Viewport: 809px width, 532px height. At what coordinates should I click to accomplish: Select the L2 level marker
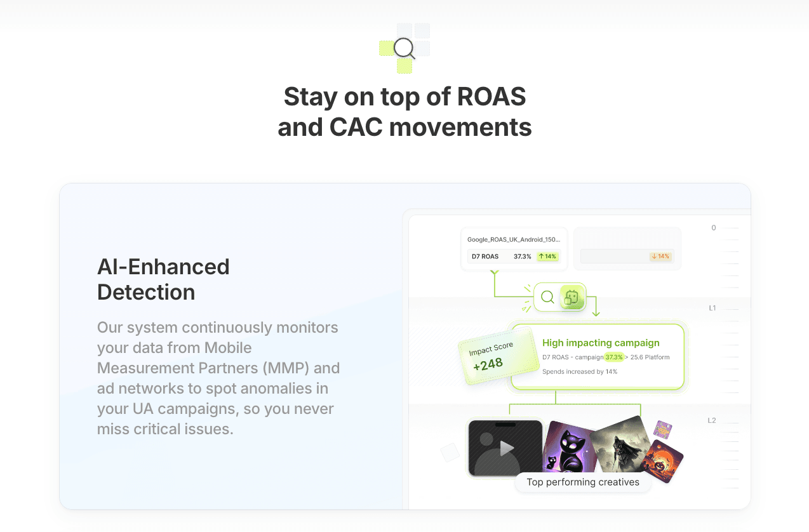(x=712, y=420)
